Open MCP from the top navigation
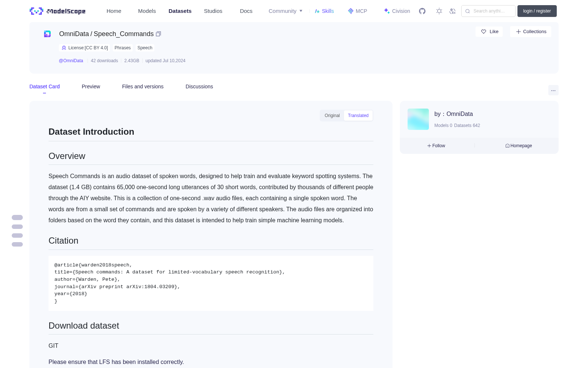 pyautogui.click(x=358, y=11)
